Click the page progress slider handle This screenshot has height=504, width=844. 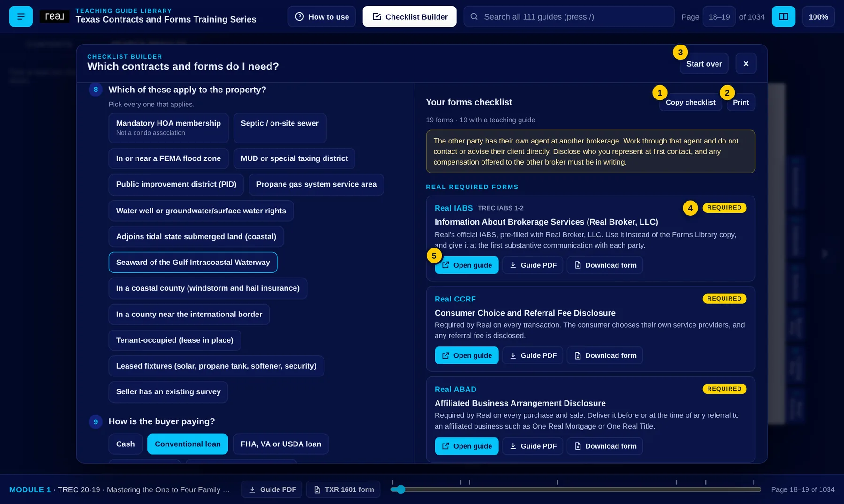click(400, 489)
